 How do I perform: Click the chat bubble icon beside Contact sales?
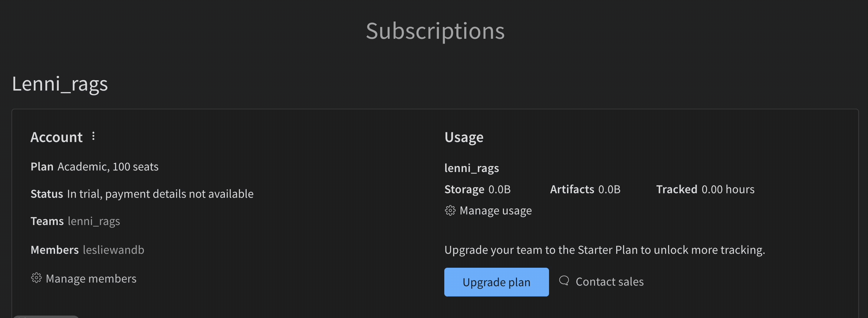564,281
